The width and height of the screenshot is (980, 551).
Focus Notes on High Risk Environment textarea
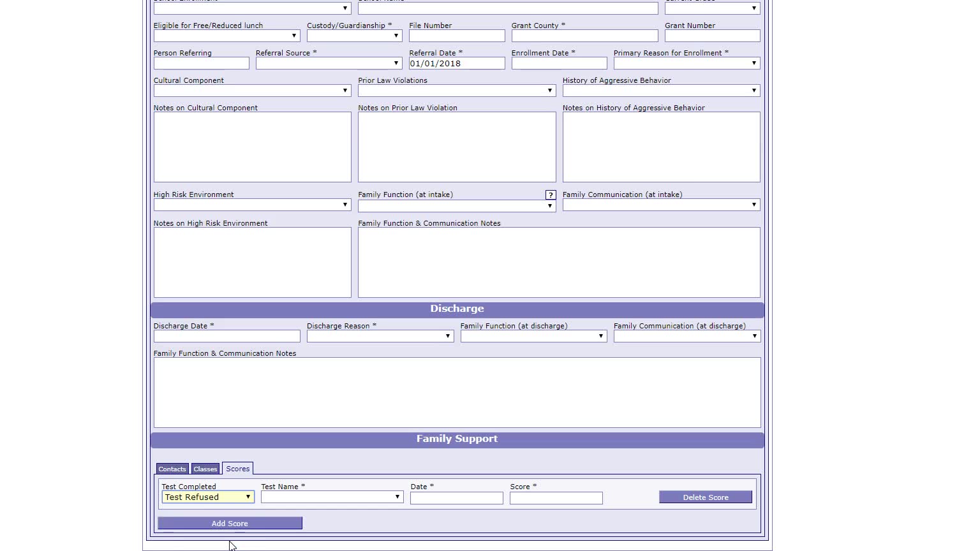click(252, 263)
